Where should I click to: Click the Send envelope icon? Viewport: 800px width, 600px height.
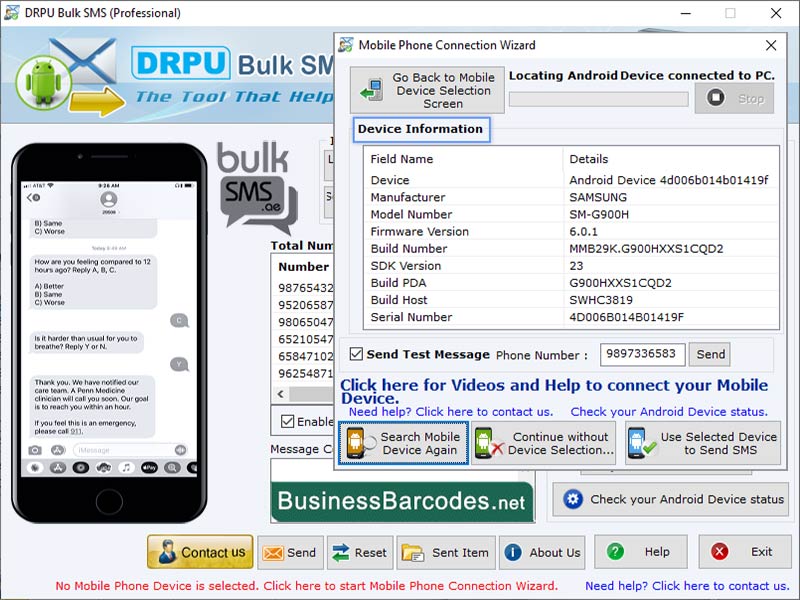click(x=275, y=551)
